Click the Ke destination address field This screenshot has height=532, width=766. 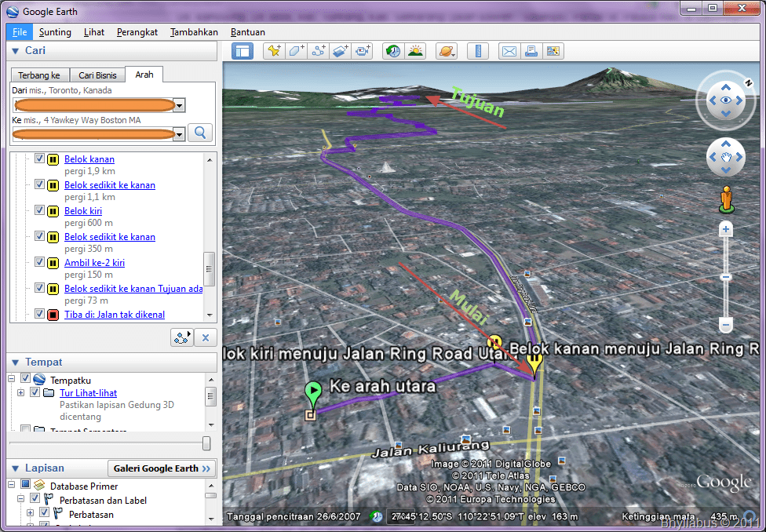(x=93, y=134)
